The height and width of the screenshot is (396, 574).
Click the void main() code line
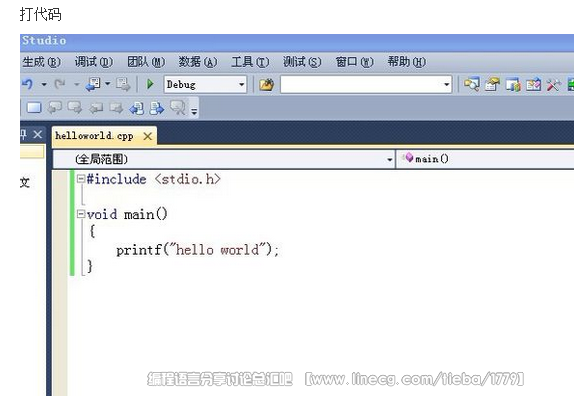pyautogui.click(x=127, y=214)
